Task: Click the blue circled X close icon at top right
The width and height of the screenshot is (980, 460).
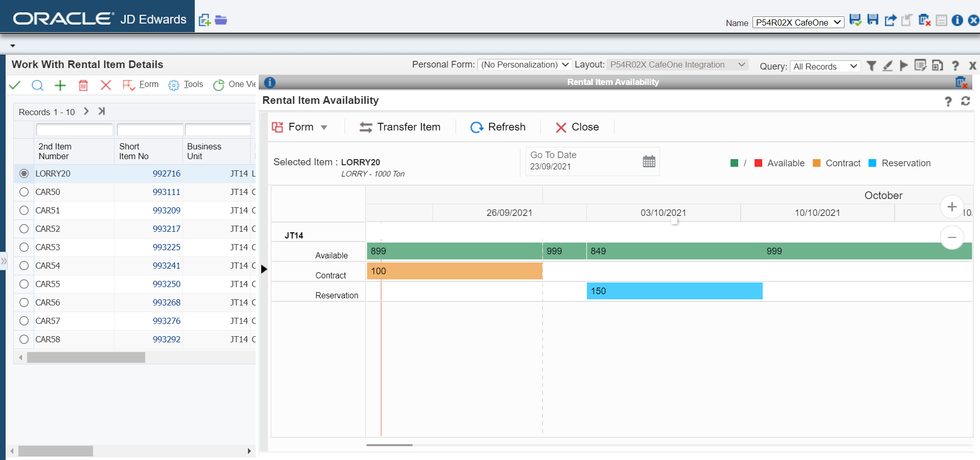Action: pyautogui.click(x=973, y=20)
